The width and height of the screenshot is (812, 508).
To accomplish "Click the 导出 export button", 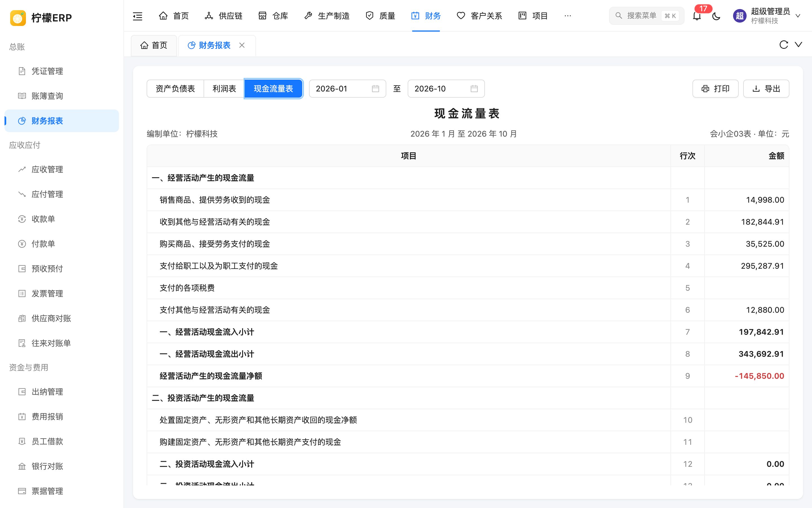I will 766,89.
